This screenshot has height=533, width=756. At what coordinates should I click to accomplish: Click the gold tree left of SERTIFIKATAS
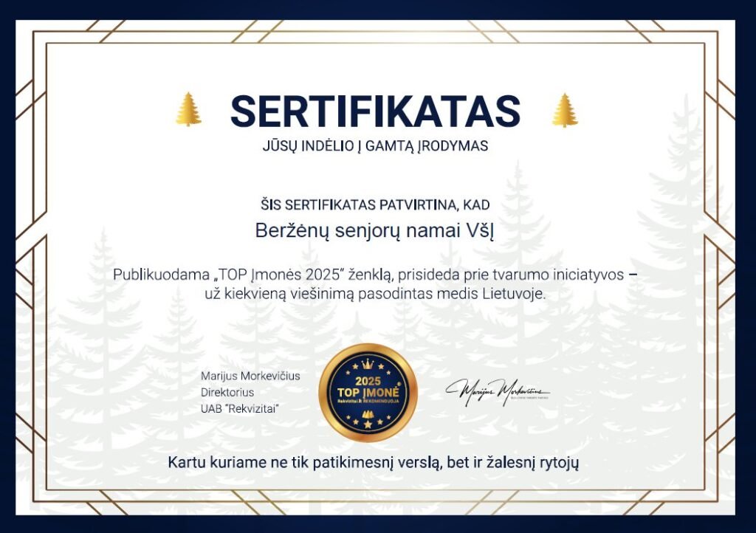[x=188, y=109]
